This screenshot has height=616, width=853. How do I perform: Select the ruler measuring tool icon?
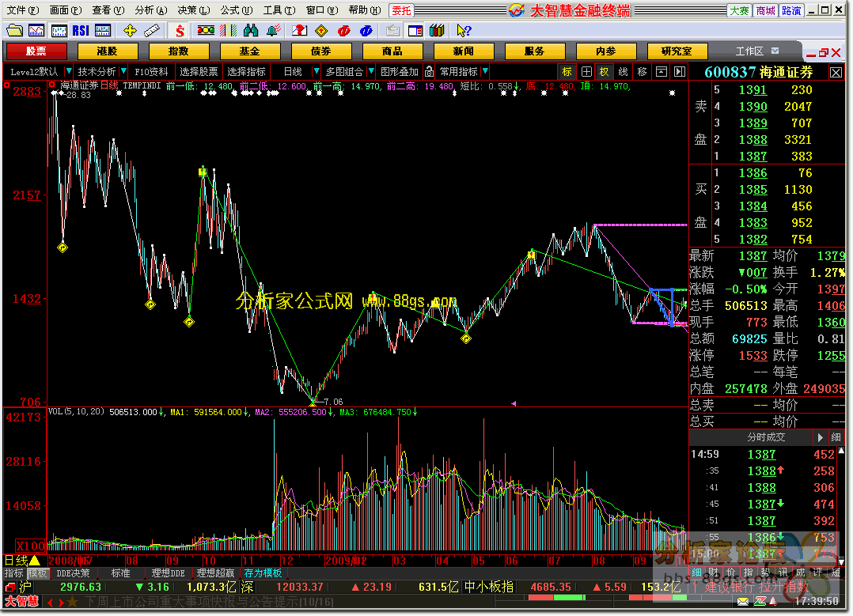[152, 31]
